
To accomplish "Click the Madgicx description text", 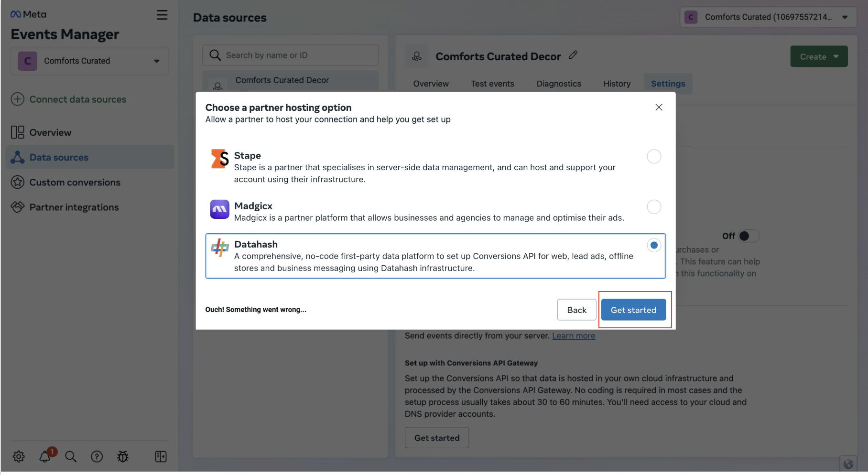I will (429, 218).
